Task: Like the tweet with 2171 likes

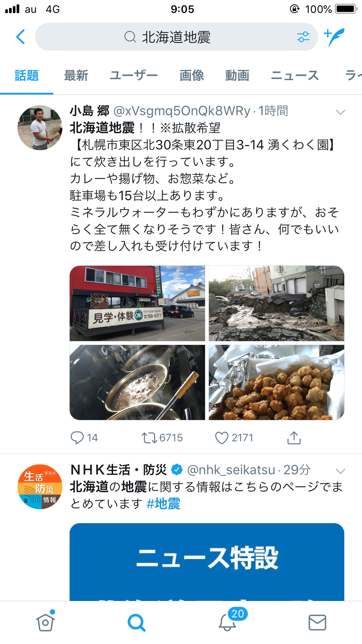Action: point(222,438)
